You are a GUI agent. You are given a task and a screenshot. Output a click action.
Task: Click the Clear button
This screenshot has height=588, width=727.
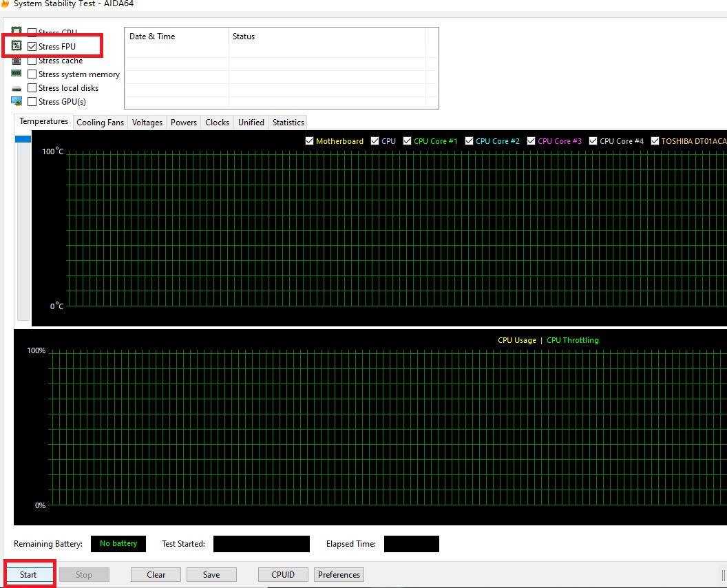pos(156,574)
